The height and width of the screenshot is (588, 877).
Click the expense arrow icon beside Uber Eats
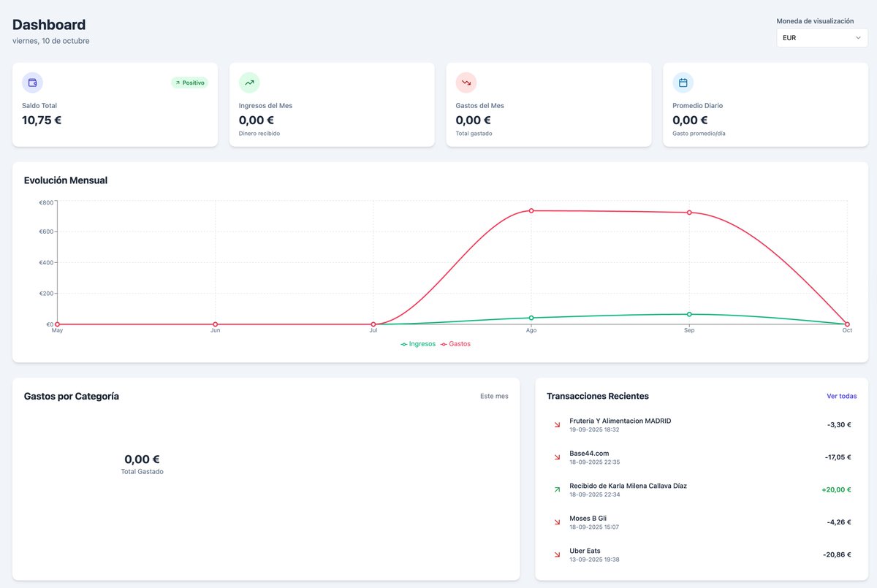[x=557, y=555]
